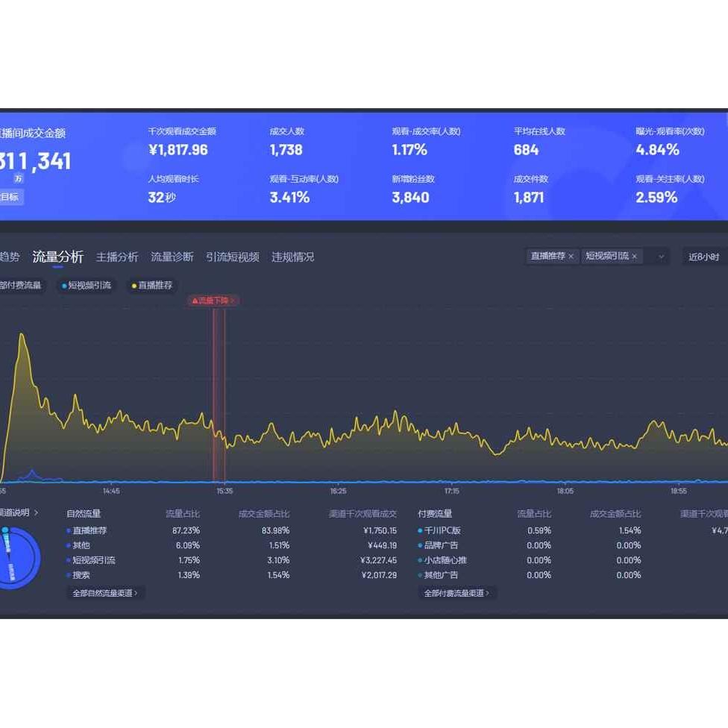Image resolution: width=728 pixels, height=728 pixels.
Task: Toggle the 直播推荐 chart legend
Action: [x=152, y=285]
